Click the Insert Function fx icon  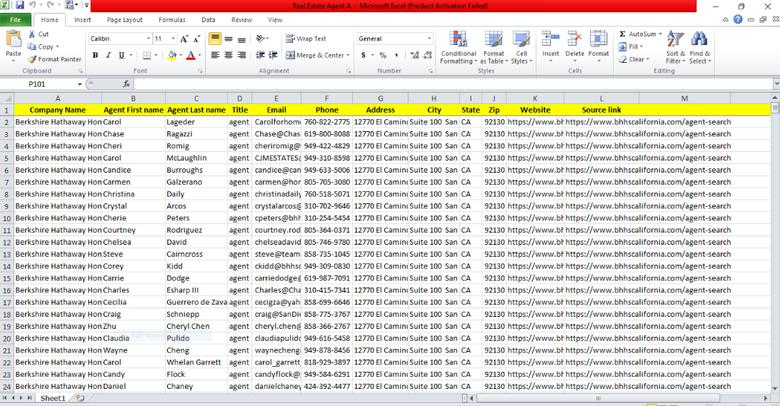127,85
